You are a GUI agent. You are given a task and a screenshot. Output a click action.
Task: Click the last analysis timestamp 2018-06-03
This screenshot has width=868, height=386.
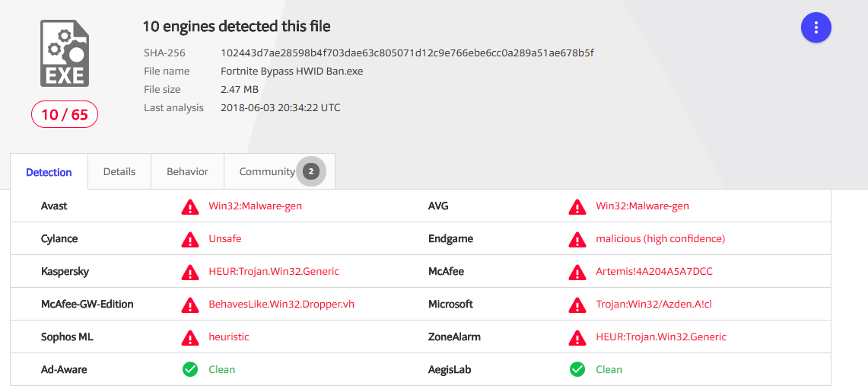280,108
